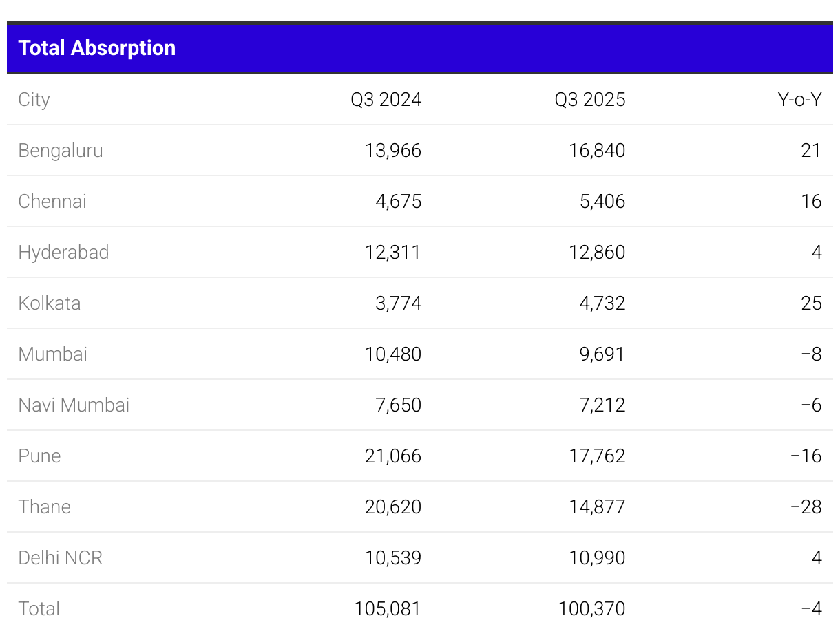Select the Q3 2025 column header
840x640 pixels.
click(x=590, y=100)
